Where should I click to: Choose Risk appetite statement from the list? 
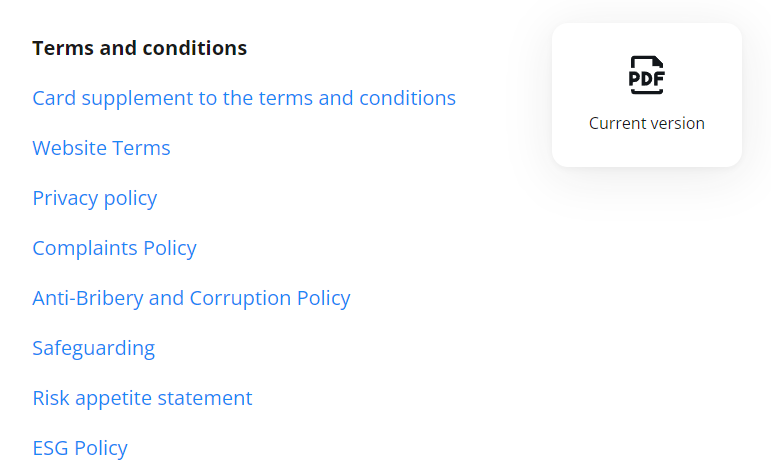pyautogui.click(x=142, y=398)
